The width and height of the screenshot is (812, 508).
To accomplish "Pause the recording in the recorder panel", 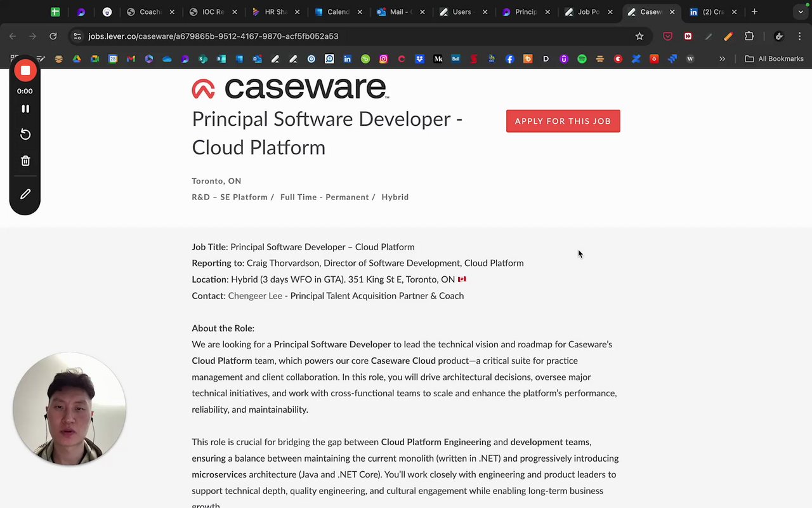I will tap(25, 109).
